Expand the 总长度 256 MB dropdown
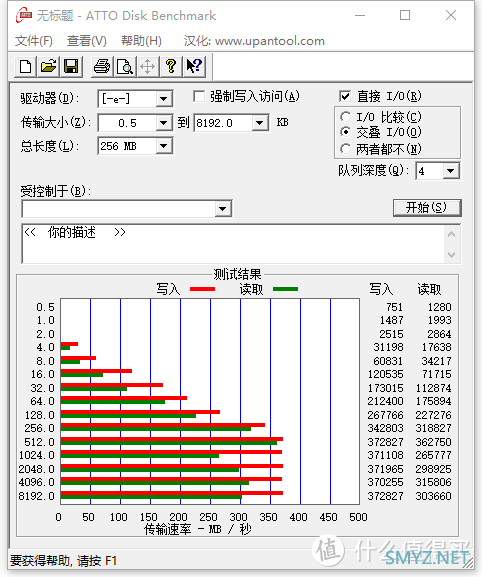482x577 pixels. 163,146
